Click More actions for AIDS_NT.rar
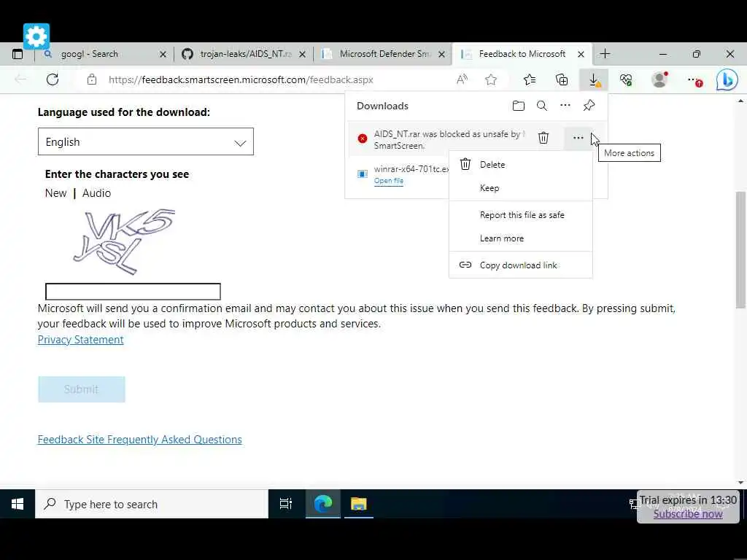Screen dimensions: 747x560 click(x=578, y=138)
